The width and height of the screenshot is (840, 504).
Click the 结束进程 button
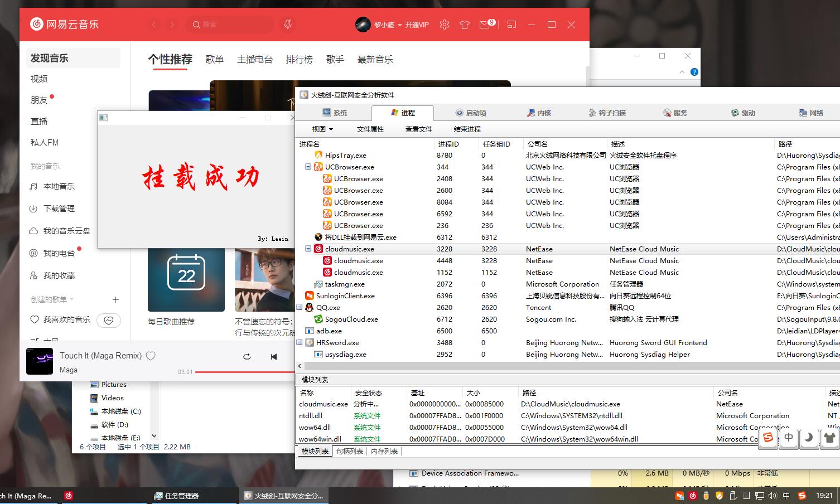click(467, 129)
